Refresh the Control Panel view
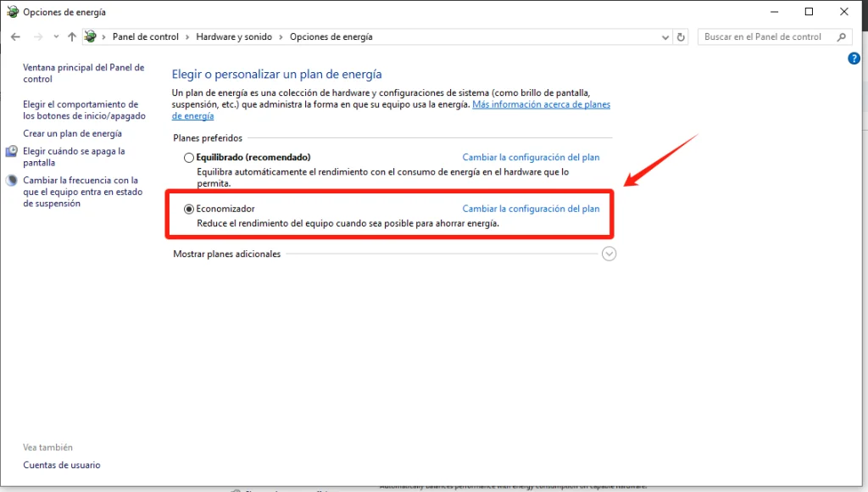This screenshot has width=868, height=492. pos(681,37)
